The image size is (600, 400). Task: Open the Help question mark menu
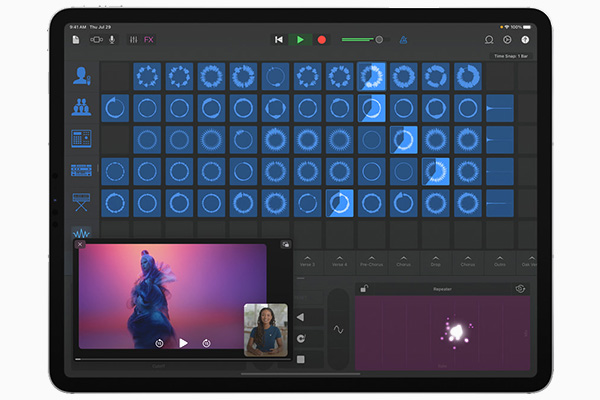click(526, 39)
